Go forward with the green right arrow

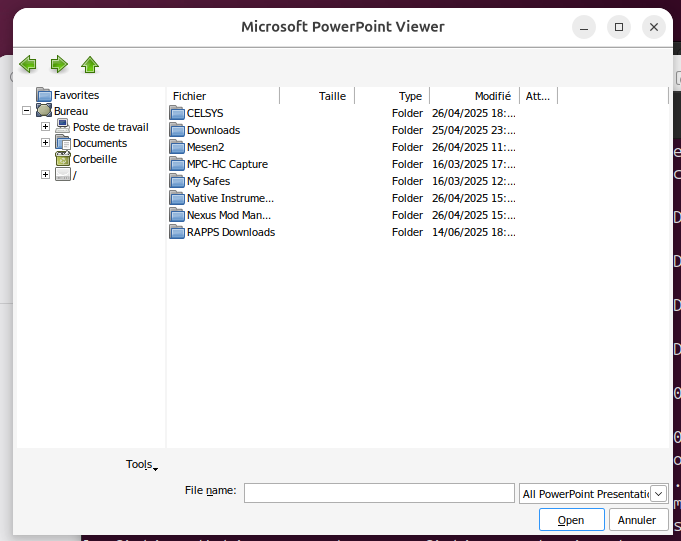click(59, 64)
